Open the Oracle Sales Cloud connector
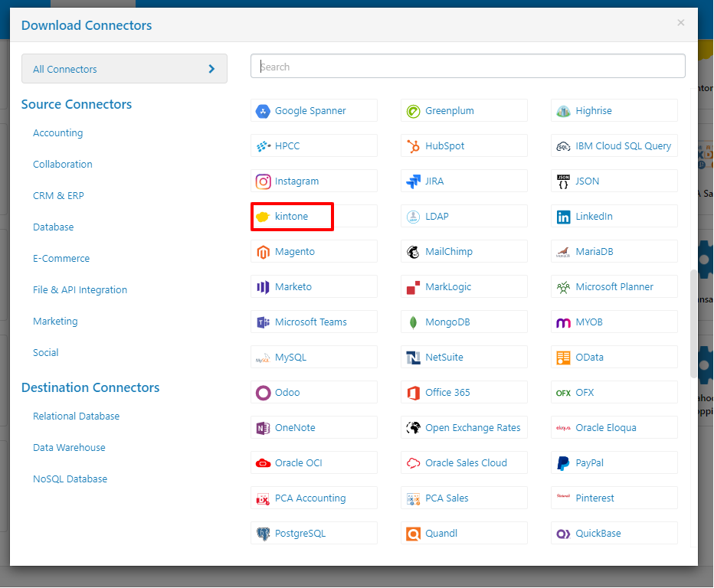The width and height of the screenshot is (714, 588). 464,462
